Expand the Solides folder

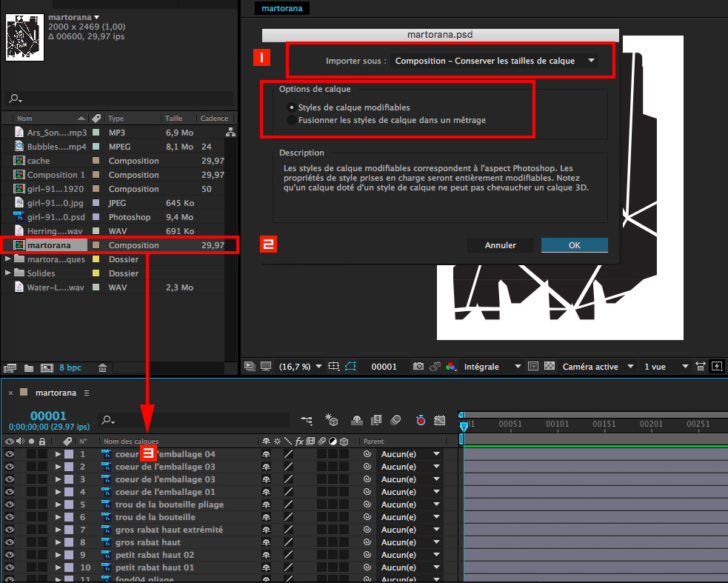(x=8, y=273)
